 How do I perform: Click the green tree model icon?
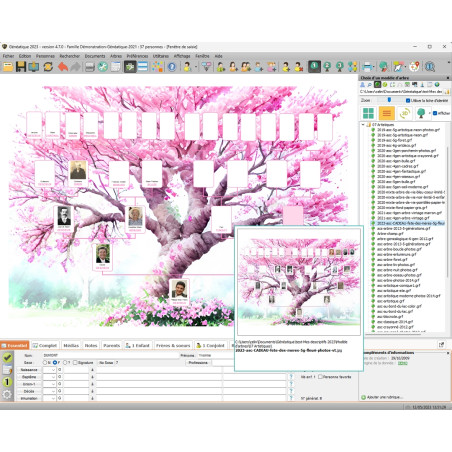click(421, 113)
